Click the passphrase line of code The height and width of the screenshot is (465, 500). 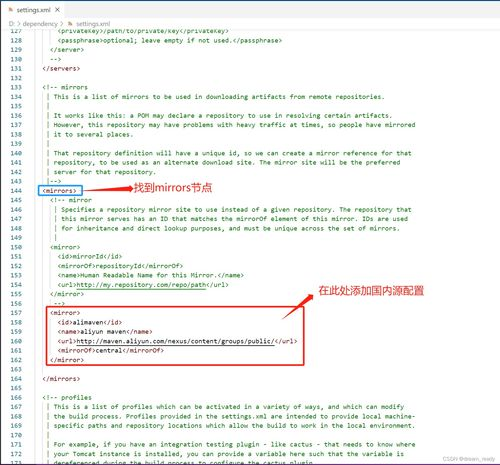[x=170, y=40]
